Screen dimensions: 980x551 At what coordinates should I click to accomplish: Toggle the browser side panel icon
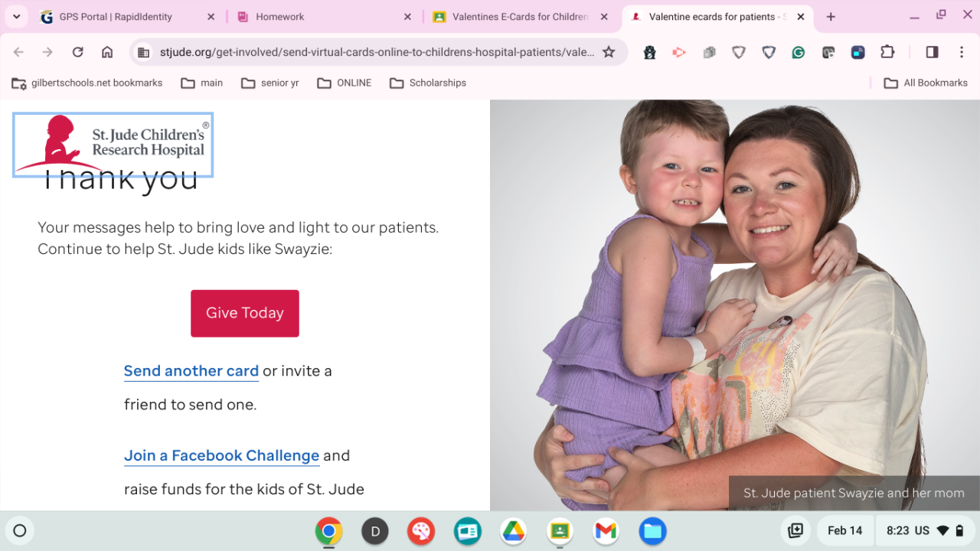click(932, 52)
